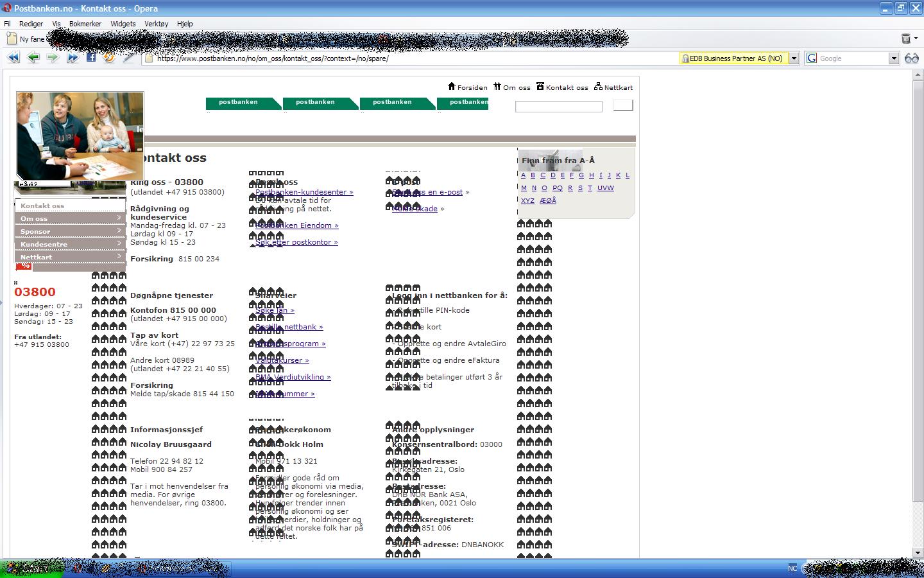The height and width of the screenshot is (578, 924).
Task: Open the Valutakurser link
Action: tap(282, 360)
